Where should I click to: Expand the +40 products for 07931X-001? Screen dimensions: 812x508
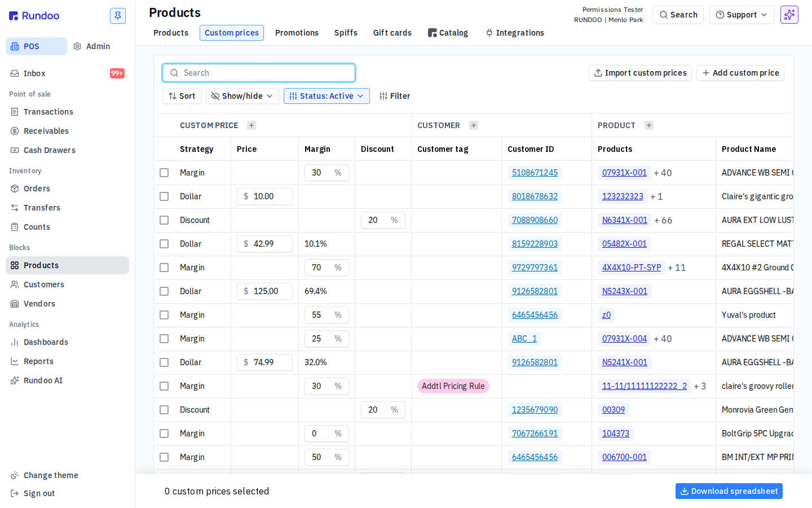663,173
